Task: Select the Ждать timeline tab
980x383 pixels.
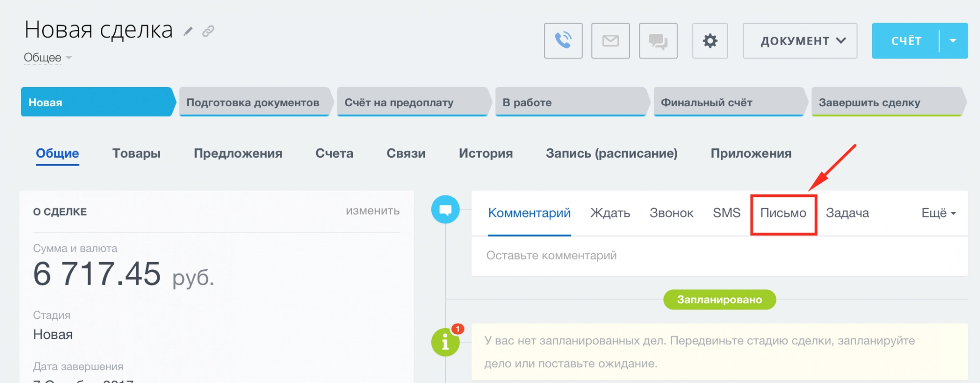Action: tap(610, 213)
